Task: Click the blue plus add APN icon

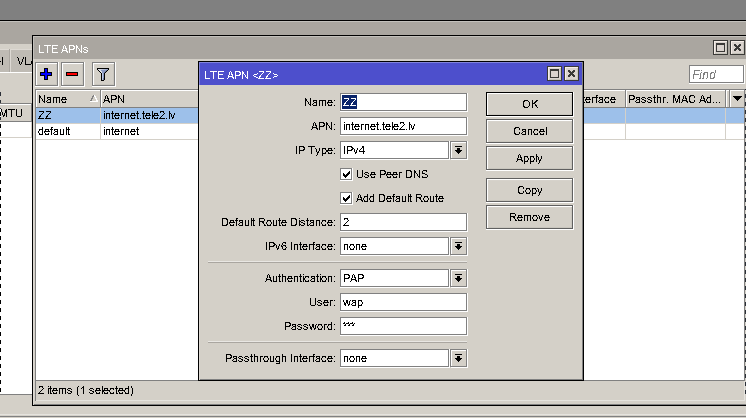Action: point(46,74)
